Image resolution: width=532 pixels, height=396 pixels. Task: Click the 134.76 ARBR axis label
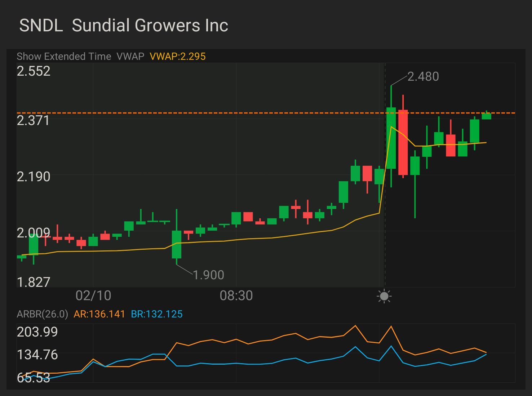(37, 355)
